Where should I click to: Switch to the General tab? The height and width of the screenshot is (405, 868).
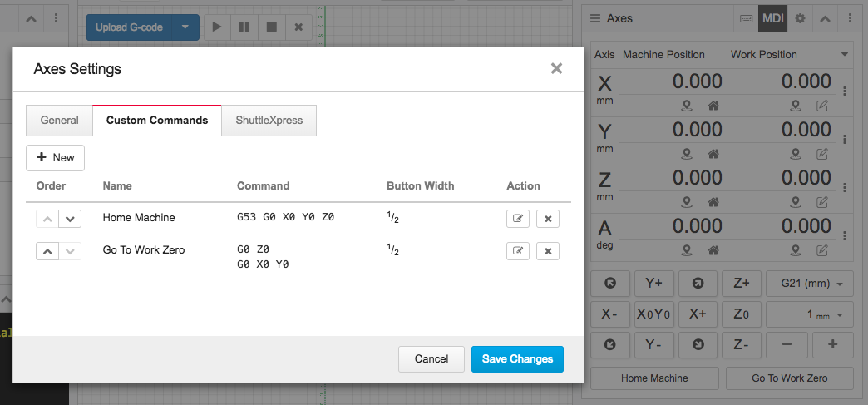[x=59, y=121]
